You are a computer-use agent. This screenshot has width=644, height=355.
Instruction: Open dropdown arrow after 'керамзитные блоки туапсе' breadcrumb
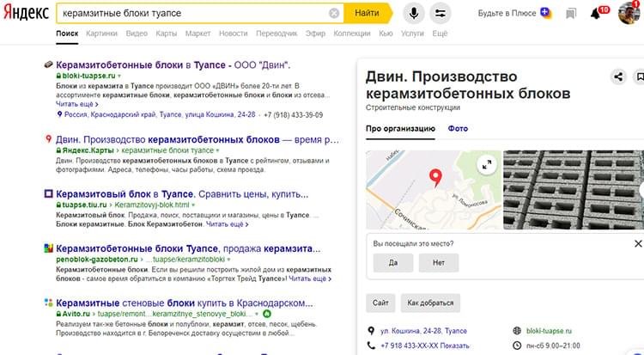(x=218, y=150)
